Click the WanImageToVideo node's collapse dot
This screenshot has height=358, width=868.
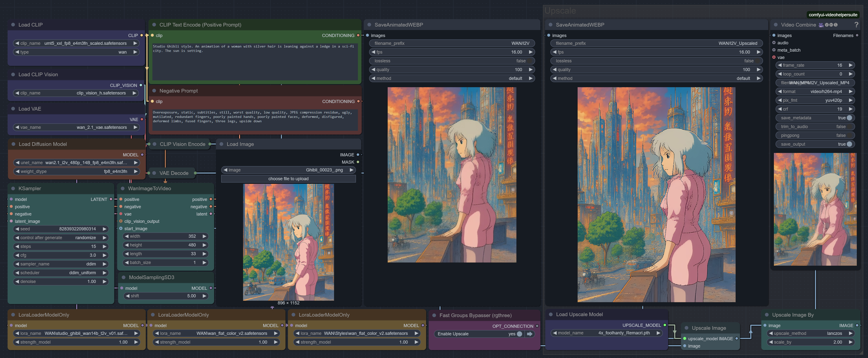(x=123, y=189)
